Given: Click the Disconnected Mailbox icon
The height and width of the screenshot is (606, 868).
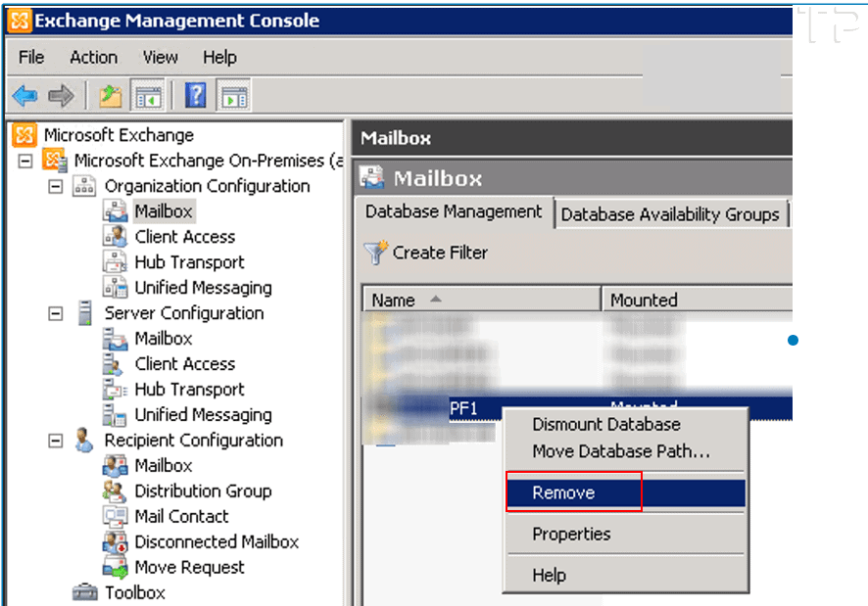Looking at the screenshot, I should [116, 541].
